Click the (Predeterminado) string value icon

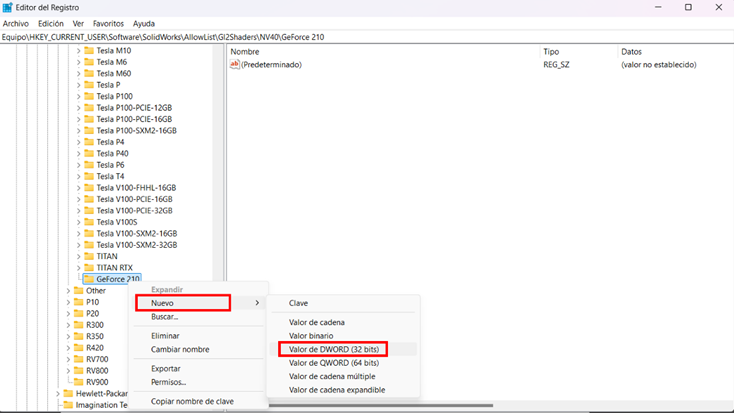coord(235,64)
